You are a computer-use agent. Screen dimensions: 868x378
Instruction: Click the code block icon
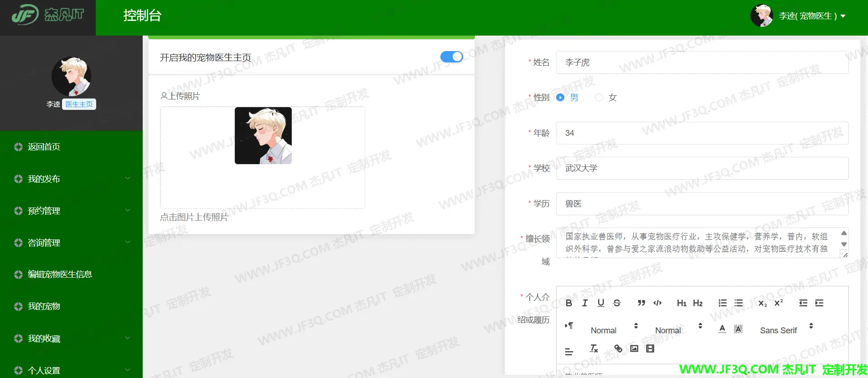(x=657, y=303)
